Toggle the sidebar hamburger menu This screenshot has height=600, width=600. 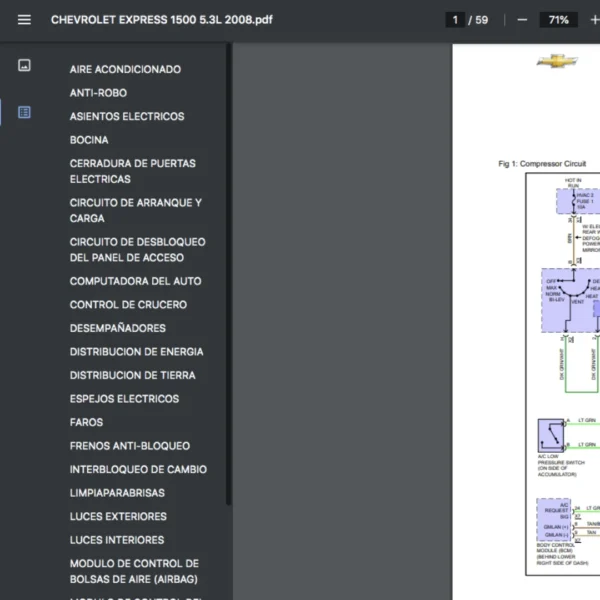[x=24, y=20]
